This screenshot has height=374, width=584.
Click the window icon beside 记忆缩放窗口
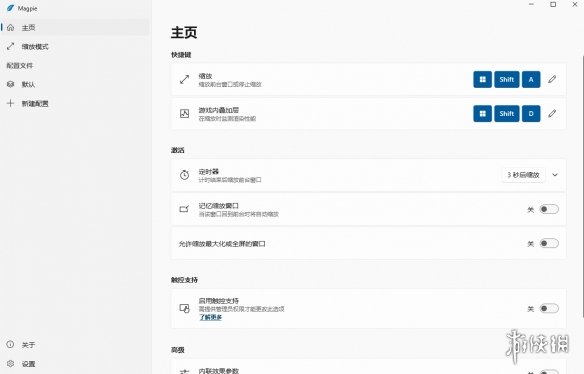(x=184, y=209)
